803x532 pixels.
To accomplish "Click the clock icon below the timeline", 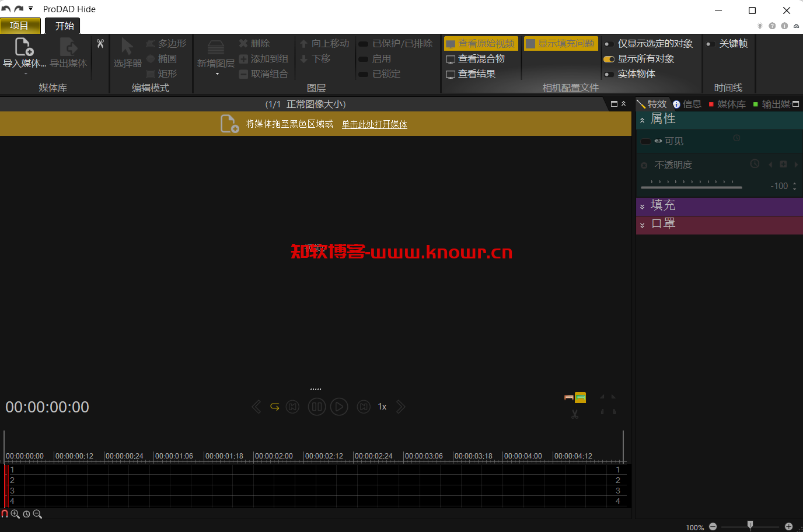I will coord(26,514).
